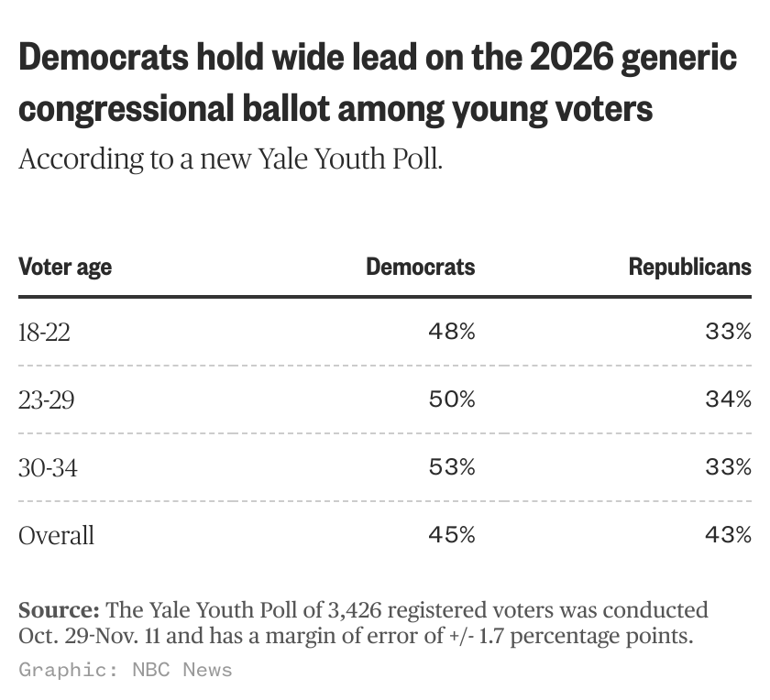770x700 pixels.
Task: Click the bold 'Source:' label
Action: [59, 610]
